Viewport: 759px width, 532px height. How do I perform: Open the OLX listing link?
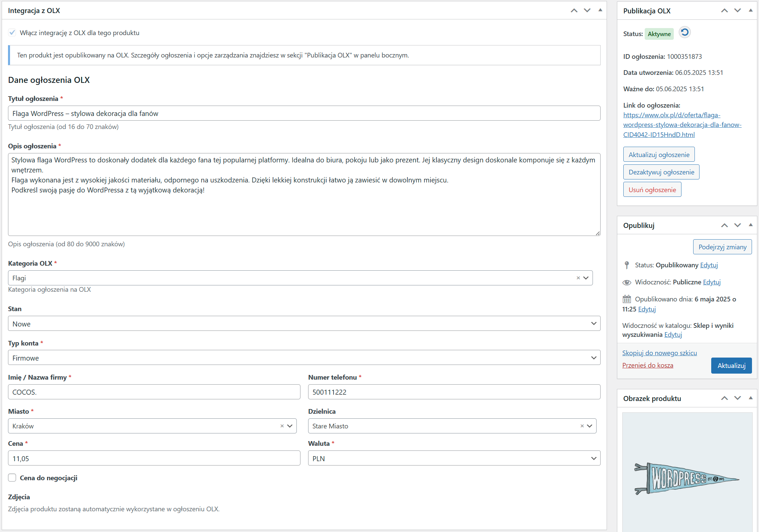(x=682, y=125)
